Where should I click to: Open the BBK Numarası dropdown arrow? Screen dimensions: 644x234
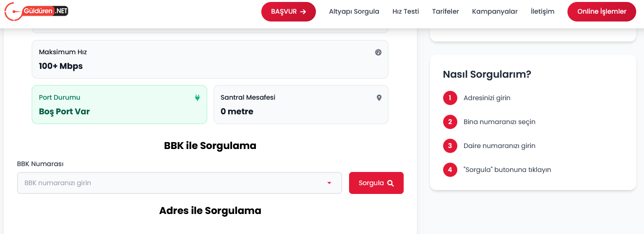329,183
